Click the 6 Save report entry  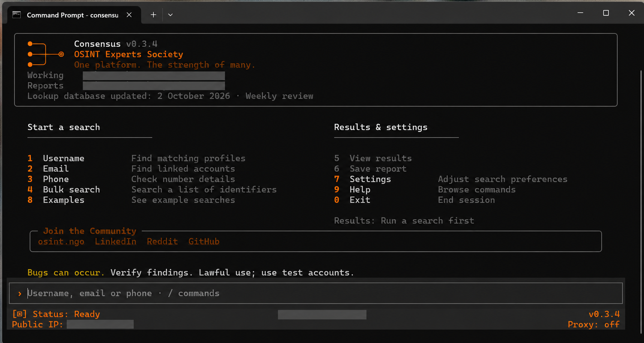click(x=370, y=169)
